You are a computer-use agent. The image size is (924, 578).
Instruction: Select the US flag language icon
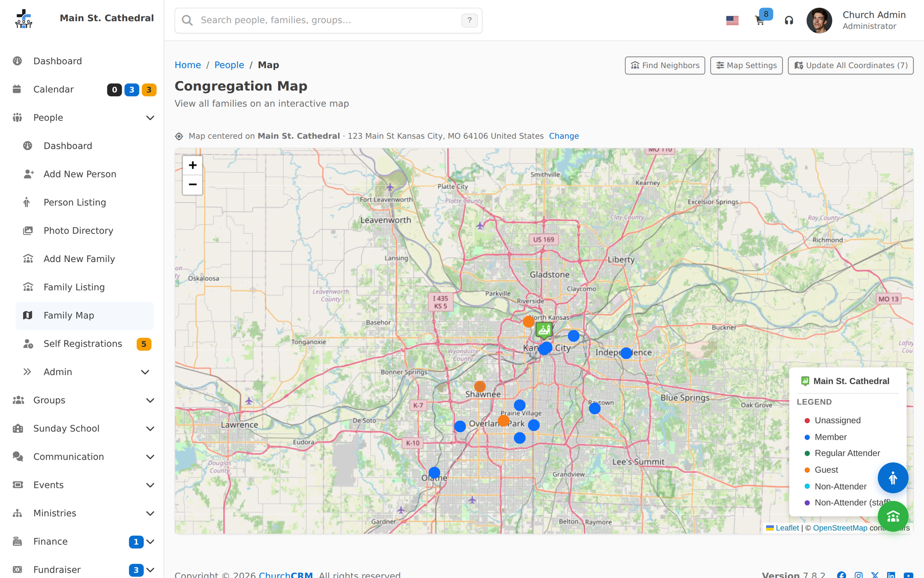coord(732,20)
